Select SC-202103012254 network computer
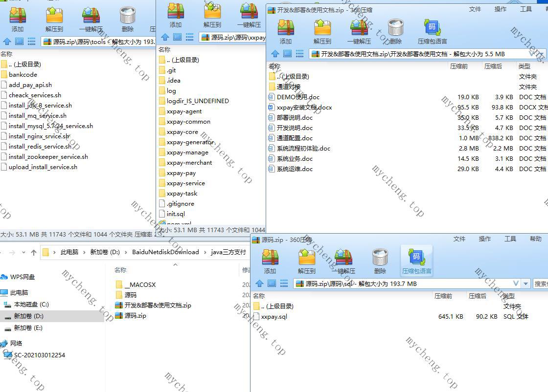Image resolution: width=548 pixels, height=392 pixels. [40, 355]
